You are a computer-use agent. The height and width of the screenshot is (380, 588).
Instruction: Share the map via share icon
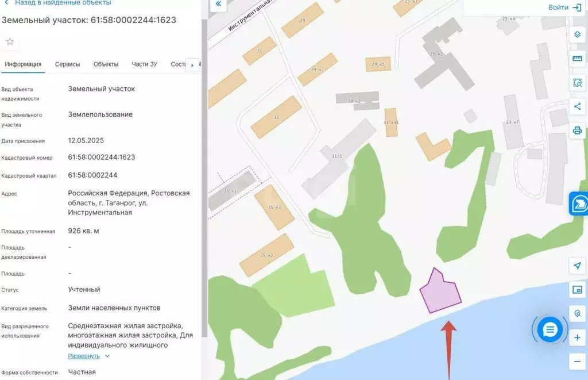[x=578, y=106]
